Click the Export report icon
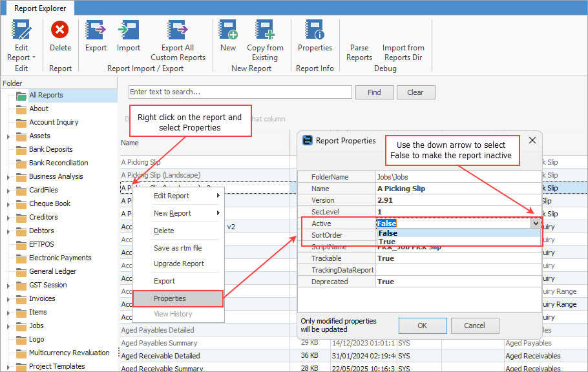The height and width of the screenshot is (372, 588). [x=96, y=30]
